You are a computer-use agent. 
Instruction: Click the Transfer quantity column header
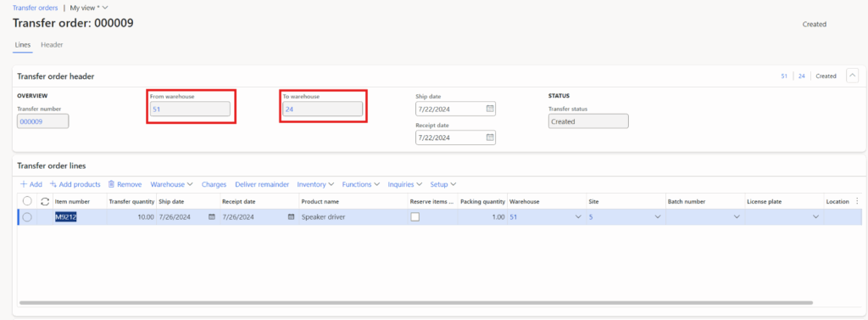[x=131, y=201]
